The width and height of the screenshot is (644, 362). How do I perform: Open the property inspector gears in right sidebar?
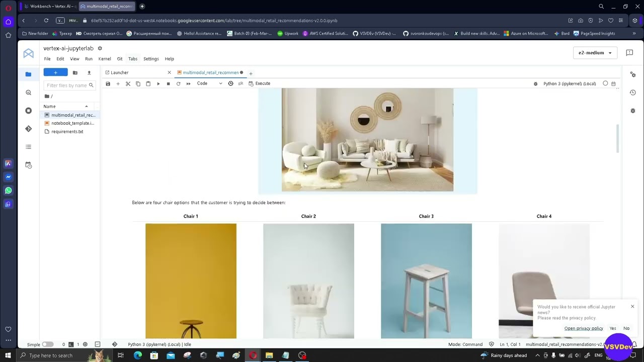[x=633, y=74]
